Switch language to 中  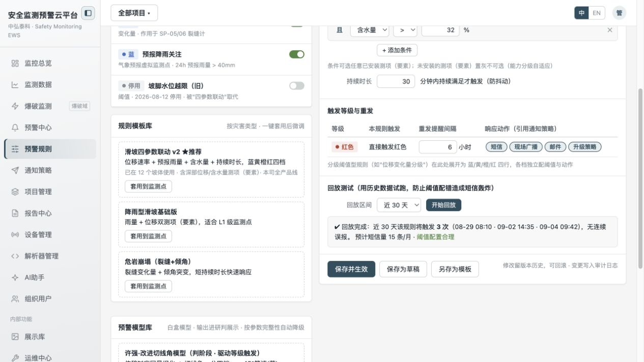[x=582, y=13]
